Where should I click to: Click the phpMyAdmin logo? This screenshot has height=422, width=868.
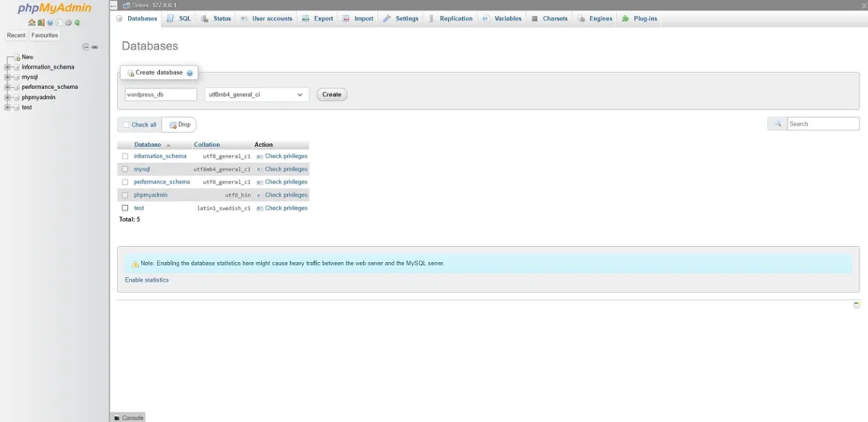pyautogui.click(x=54, y=8)
